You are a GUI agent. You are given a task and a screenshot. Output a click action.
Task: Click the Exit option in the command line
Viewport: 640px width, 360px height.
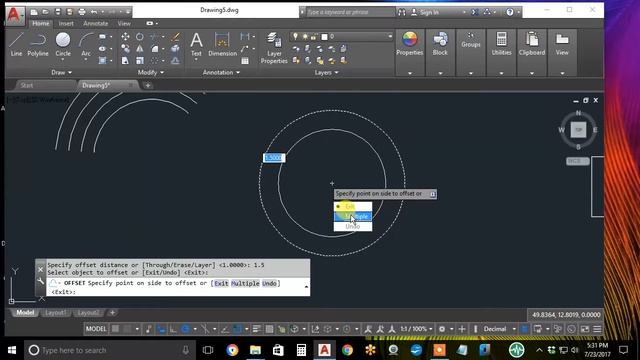click(x=221, y=283)
